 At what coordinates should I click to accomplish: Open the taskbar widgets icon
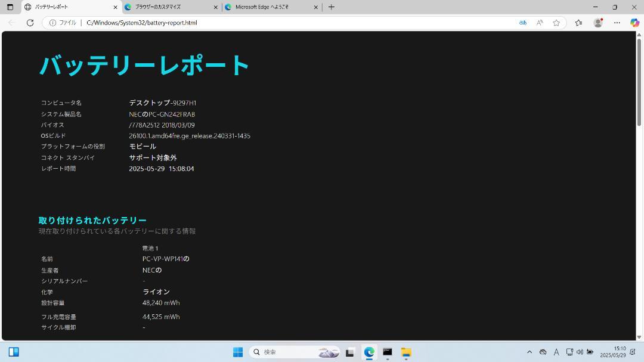coord(14,352)
